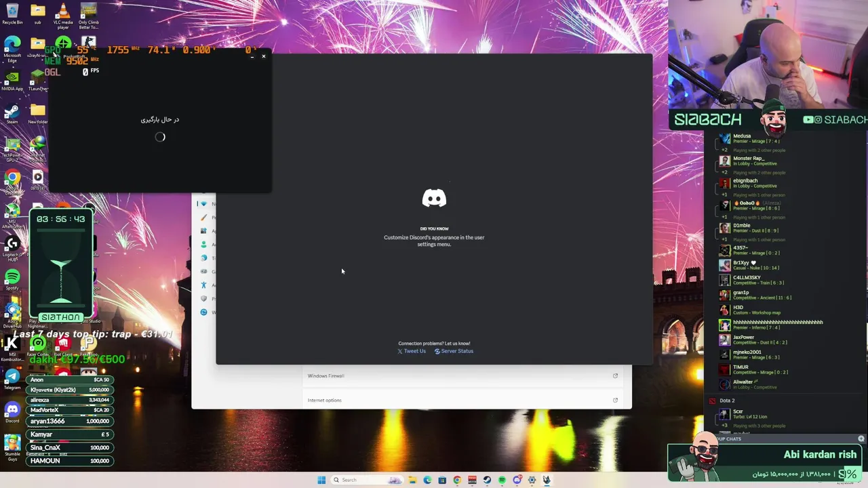Open Discord desktop shortcut
This screenshot has width=868, height=488.
pyautogui.click(x=12, y=411)
